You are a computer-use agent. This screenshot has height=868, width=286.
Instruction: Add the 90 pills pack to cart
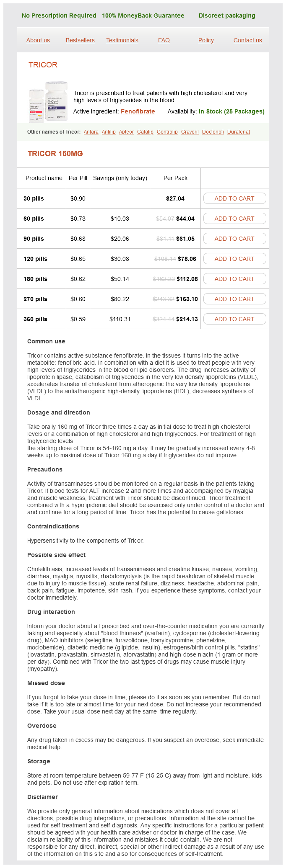click(x=234, y=239)
